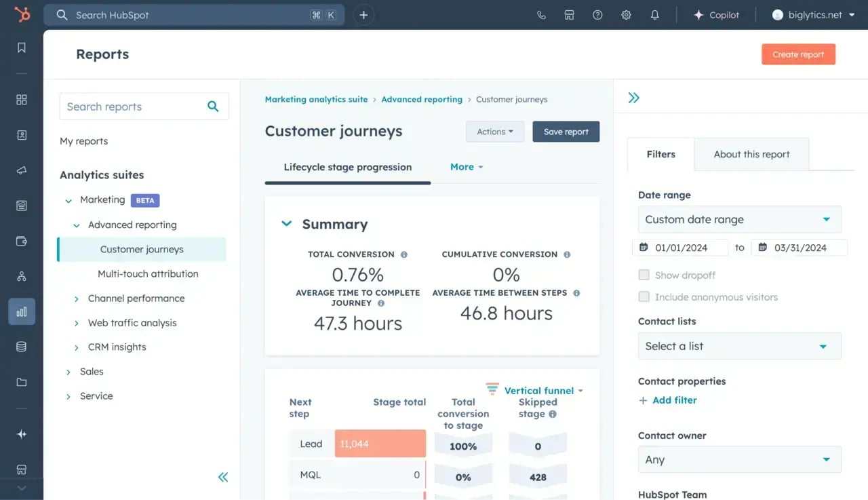Open the marketplace icon in top bar

(x=570, y=15)
